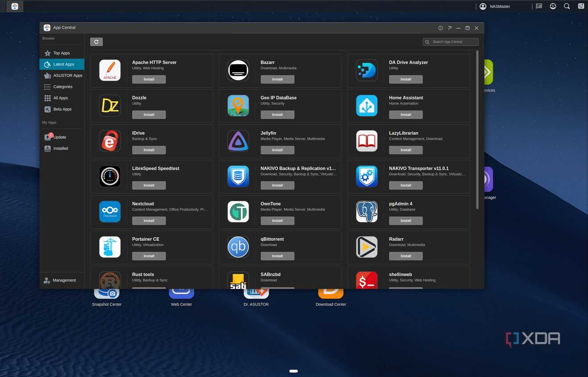Click the SABnzbd app title
588x377 pixels.
point(270,274)
